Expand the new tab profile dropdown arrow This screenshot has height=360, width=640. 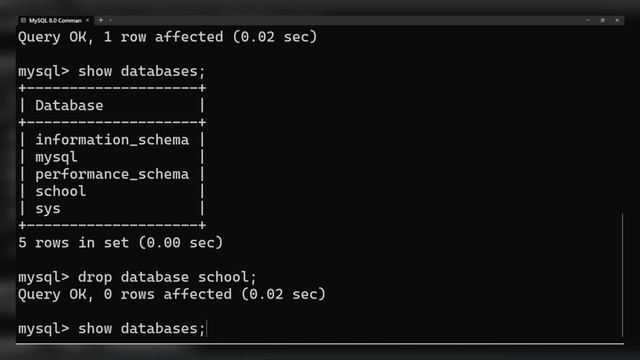pyautogui.click(x=111, y=20)
